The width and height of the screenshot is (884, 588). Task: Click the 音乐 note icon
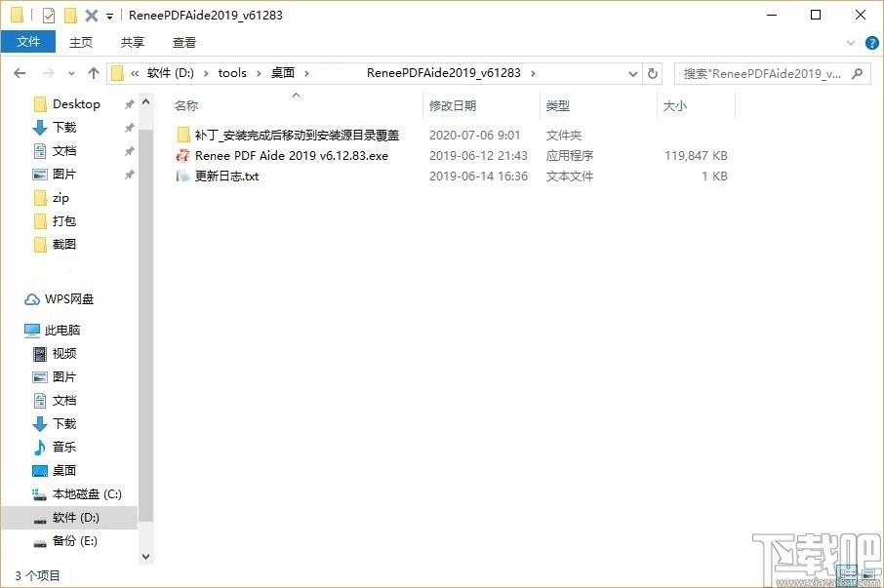point(39,448)
